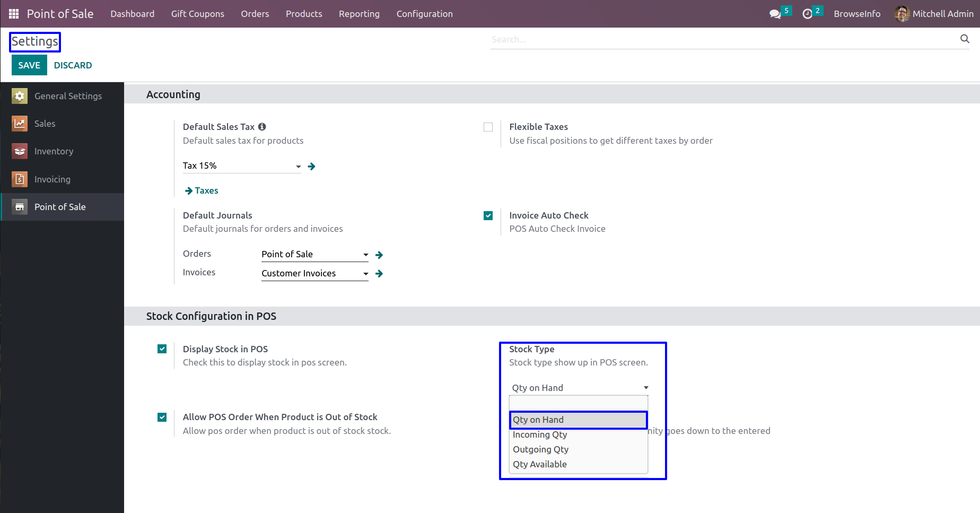The width and height of the screenshot is (980, 513).
Task: Open the apps grid menu icon
Action: click(x=14, y=14)
